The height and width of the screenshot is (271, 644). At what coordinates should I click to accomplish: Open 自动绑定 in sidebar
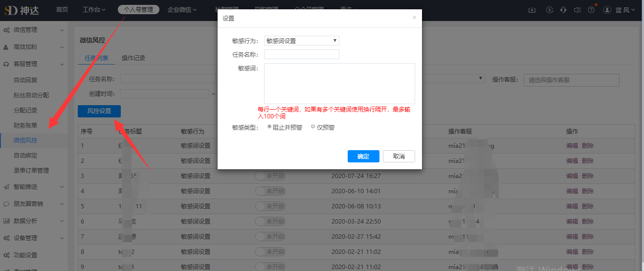pos(25,156)
